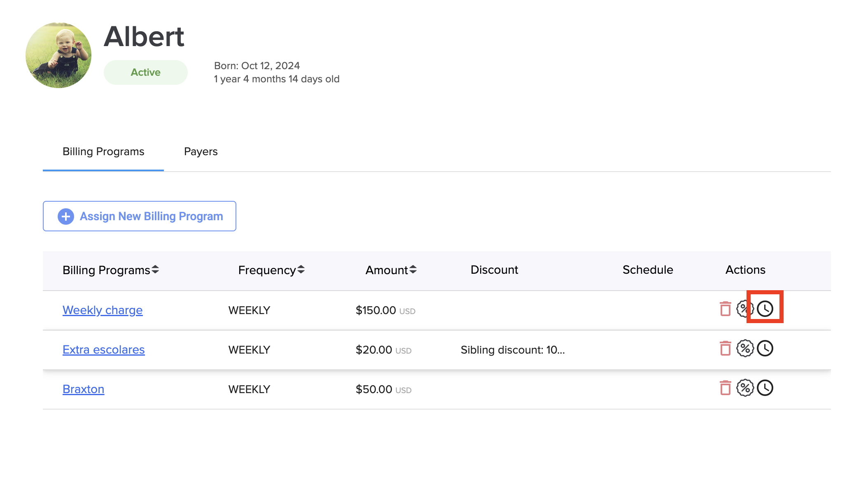This screenshot has height=489, width=868.
Task: Click Albert's profile photo
Action: (x=58, y=55)
